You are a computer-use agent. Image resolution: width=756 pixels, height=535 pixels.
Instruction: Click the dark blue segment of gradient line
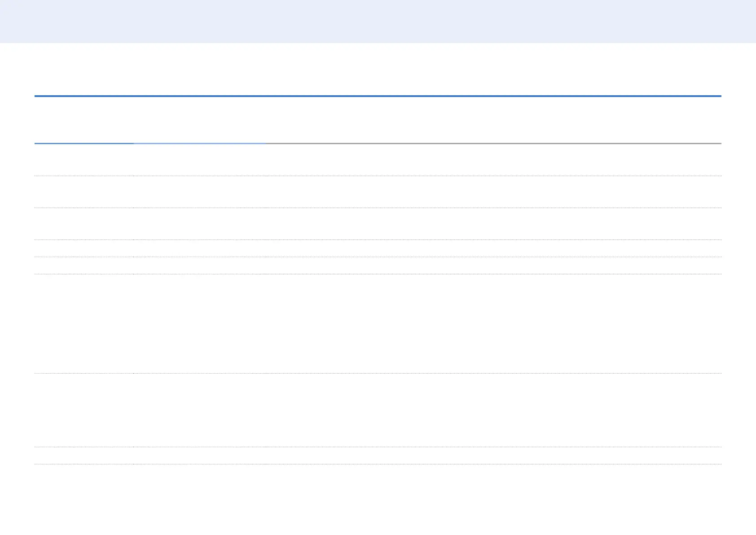84,143
